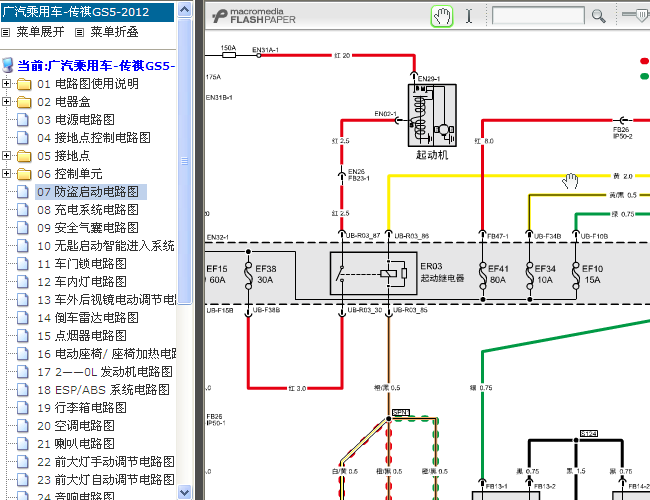Screen dimensions: 650x500
Task: Click the ER03 起动继电器 relay symbol
Action: pos(373,273)
